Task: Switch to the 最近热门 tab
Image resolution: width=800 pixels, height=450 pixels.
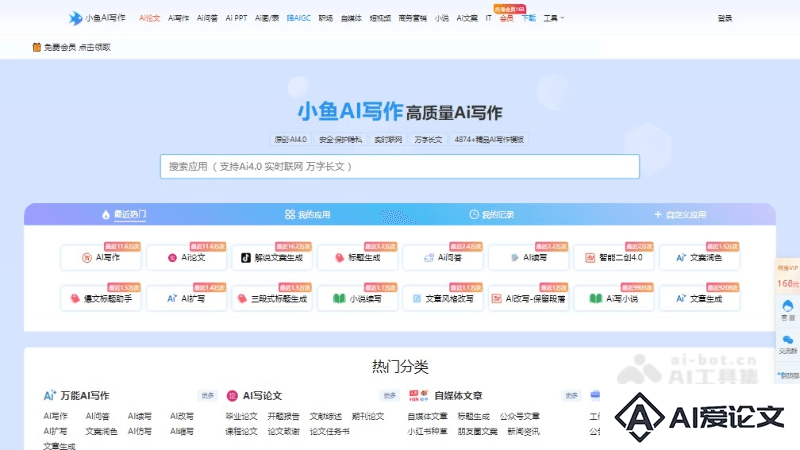Action: tap(124, 214)
